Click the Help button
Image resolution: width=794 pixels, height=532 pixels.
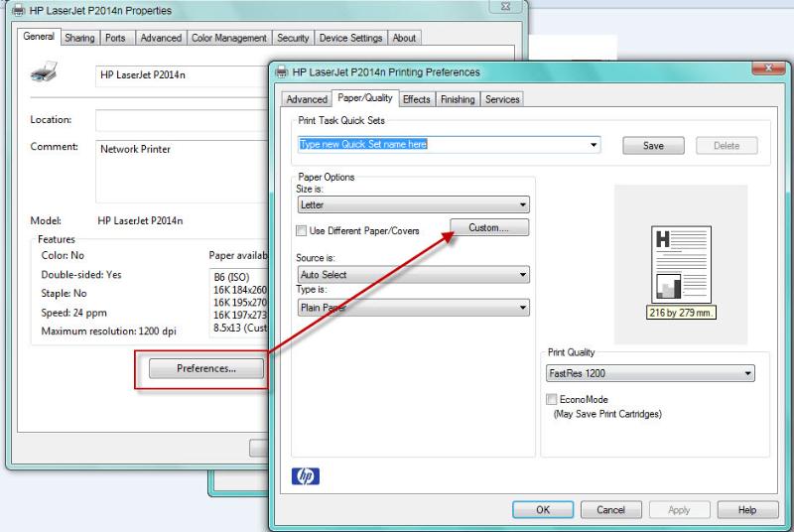pyautogui.click(x=748, y=510)
